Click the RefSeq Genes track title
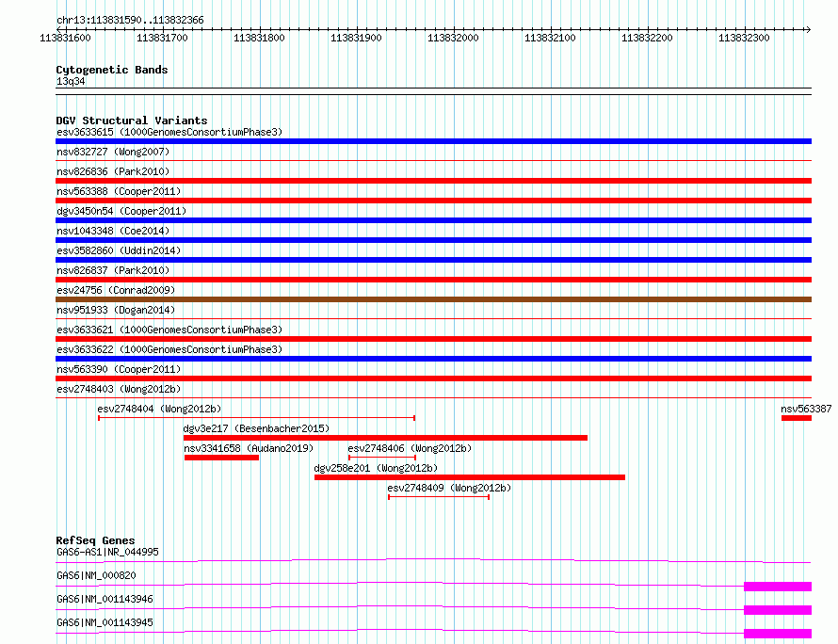 tap(95, 540)
